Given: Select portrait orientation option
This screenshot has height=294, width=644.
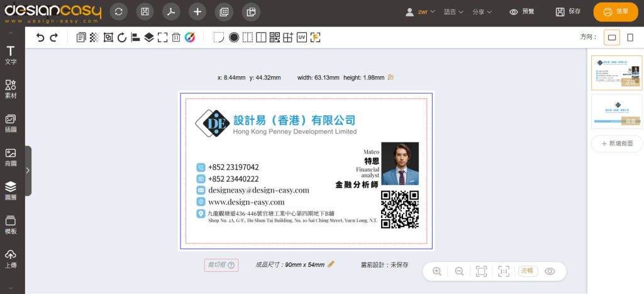Looking at the screenshot, I should tap(630, 38).
